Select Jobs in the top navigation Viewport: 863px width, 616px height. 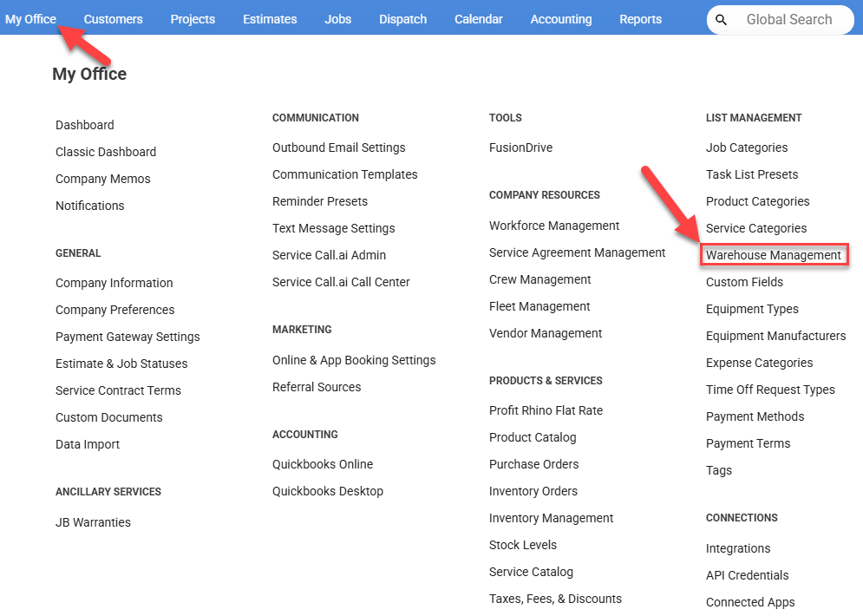[x=337, y=19]
